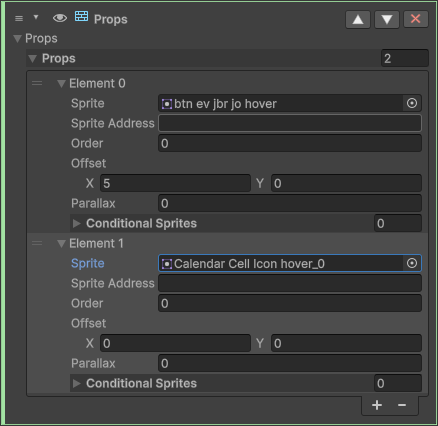Move Props layer up with the up-arrow button
This screenshot has width=438, height=426.
pyautogui.click(x=358, y=19)
